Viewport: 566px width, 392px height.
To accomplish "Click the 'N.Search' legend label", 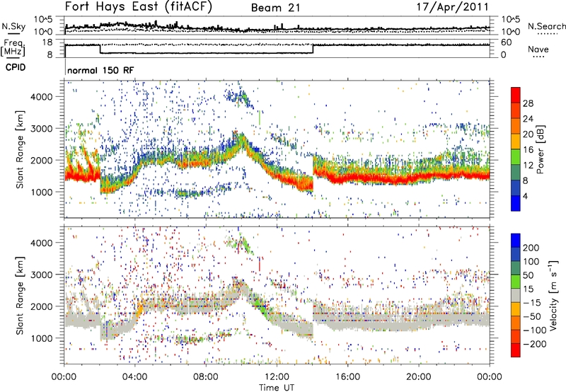I will (x=546, y=26).
